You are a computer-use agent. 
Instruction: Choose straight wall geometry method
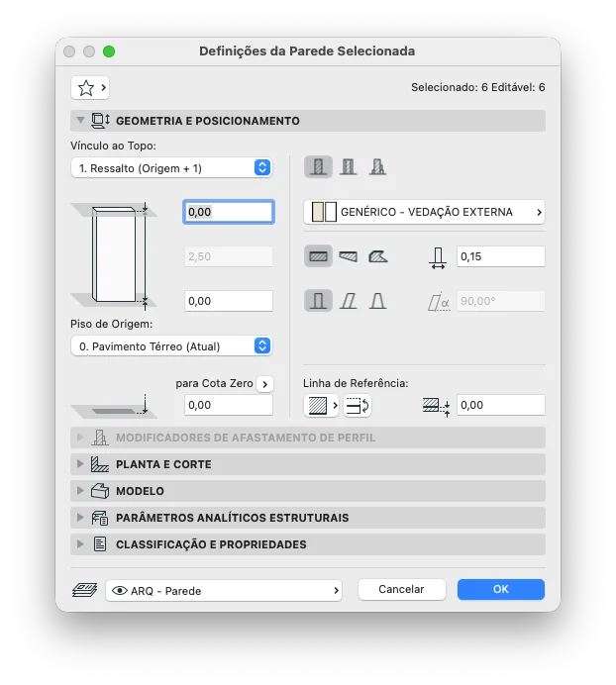coord(318,256)
